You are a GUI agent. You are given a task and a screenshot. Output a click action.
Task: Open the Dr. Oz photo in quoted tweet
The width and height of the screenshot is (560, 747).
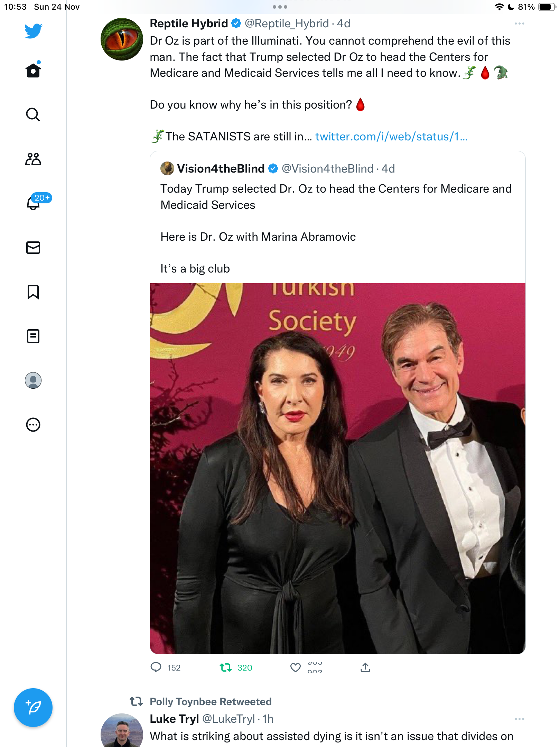pyautogui.click(x=338, y=469)
